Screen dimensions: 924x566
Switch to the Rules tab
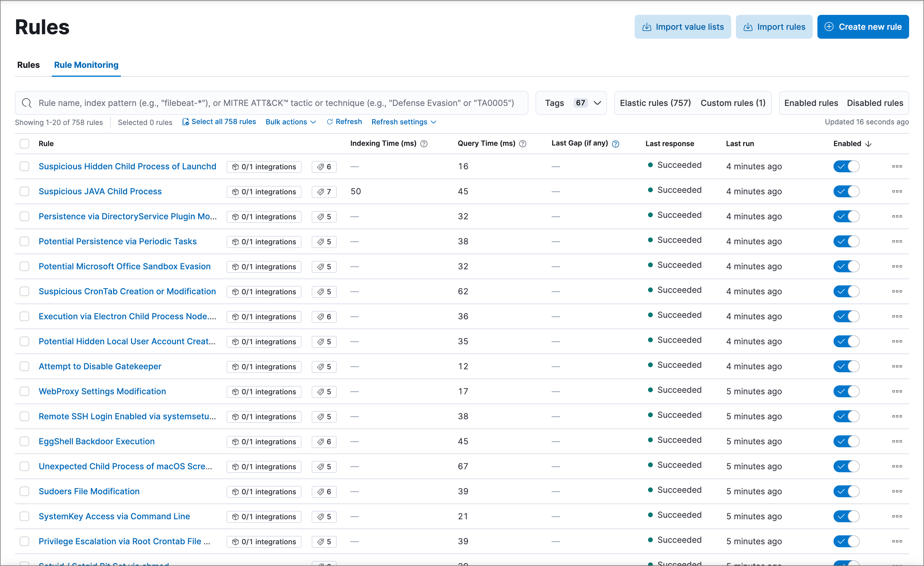(29, 65)
